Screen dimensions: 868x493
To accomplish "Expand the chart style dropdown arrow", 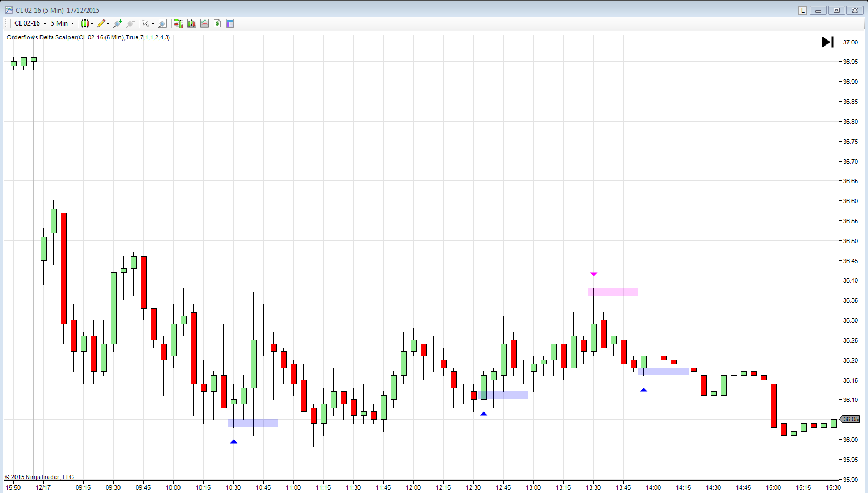I will click(x=92, y=23).
